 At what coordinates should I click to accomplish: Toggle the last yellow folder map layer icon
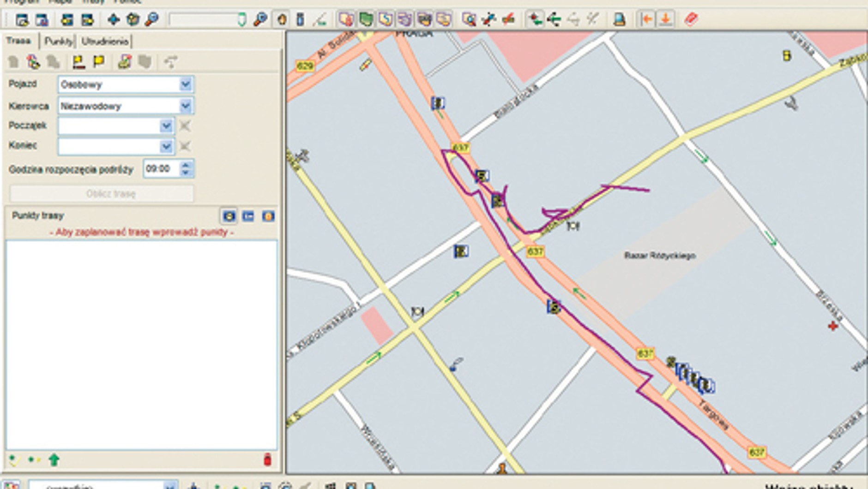coord(443,19)
